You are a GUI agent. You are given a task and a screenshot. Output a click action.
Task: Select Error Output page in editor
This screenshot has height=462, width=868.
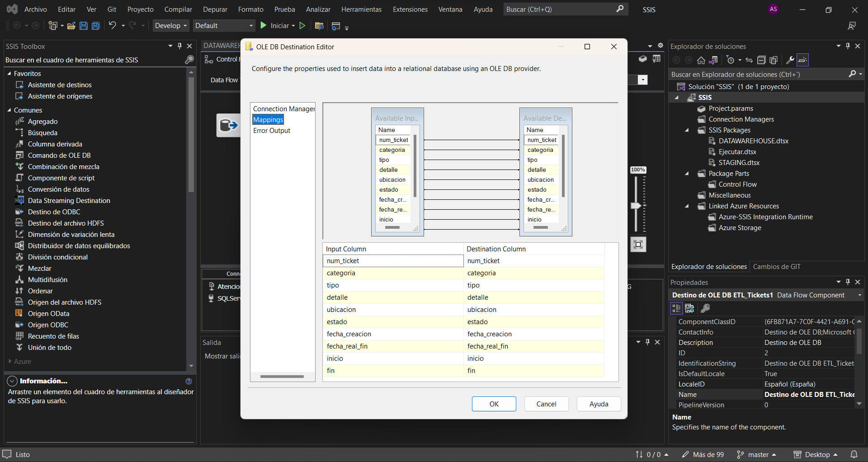271,131
